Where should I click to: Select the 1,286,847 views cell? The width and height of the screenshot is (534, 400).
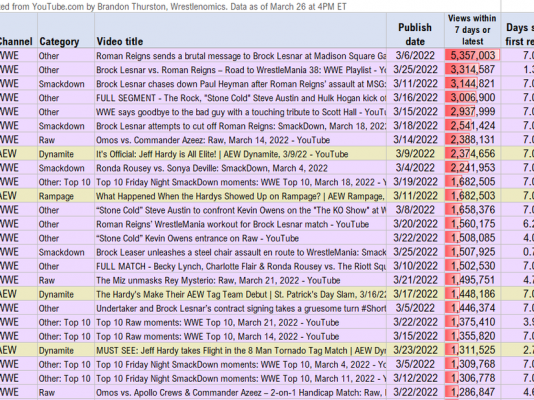[472, 392]
